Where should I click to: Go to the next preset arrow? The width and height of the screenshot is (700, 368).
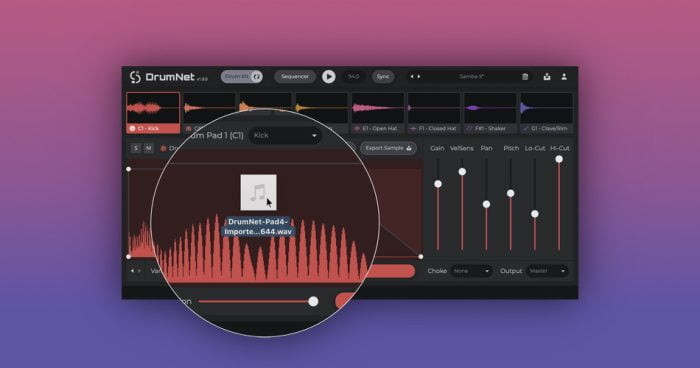419,77
